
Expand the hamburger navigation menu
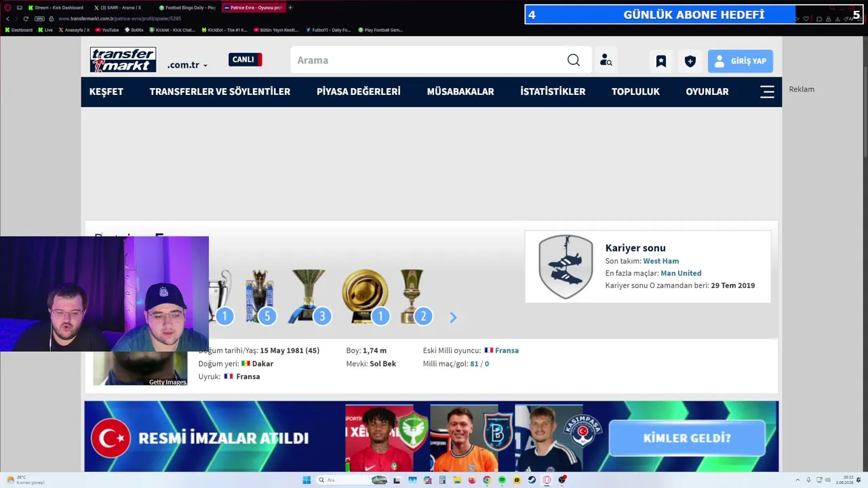(x=767, y=91)
